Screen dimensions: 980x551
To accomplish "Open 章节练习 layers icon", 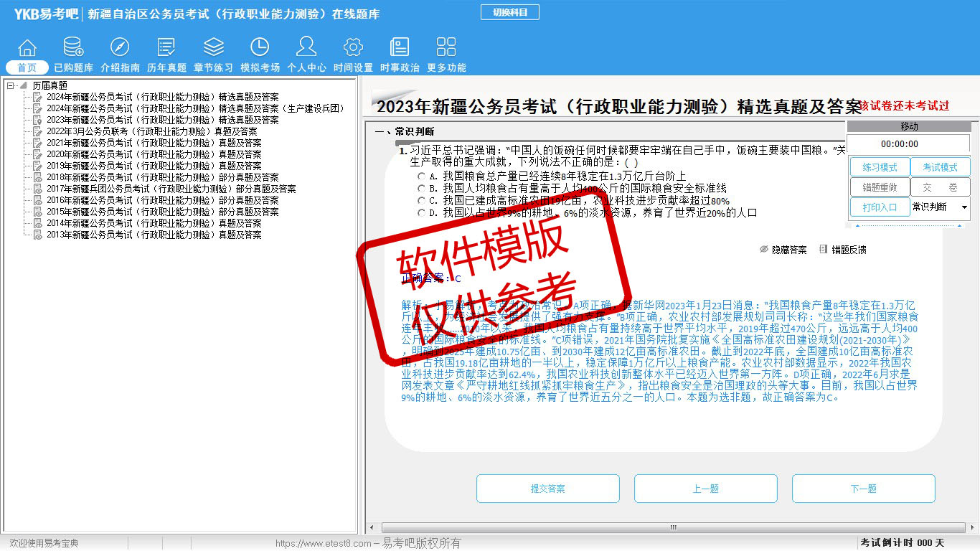I will coord(213,48).
